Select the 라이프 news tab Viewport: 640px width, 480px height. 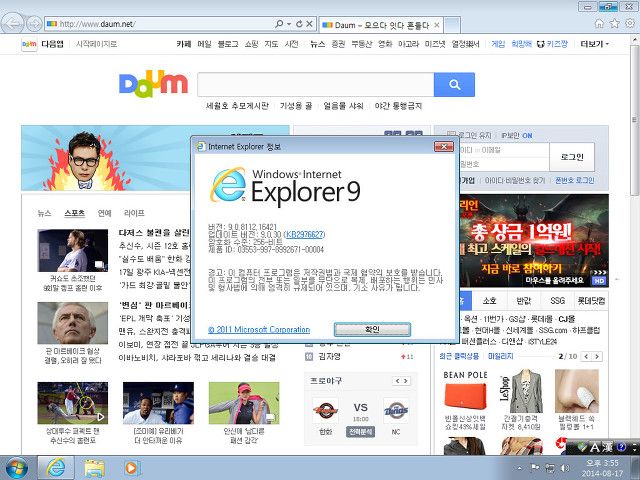click(x=134, y=213)
